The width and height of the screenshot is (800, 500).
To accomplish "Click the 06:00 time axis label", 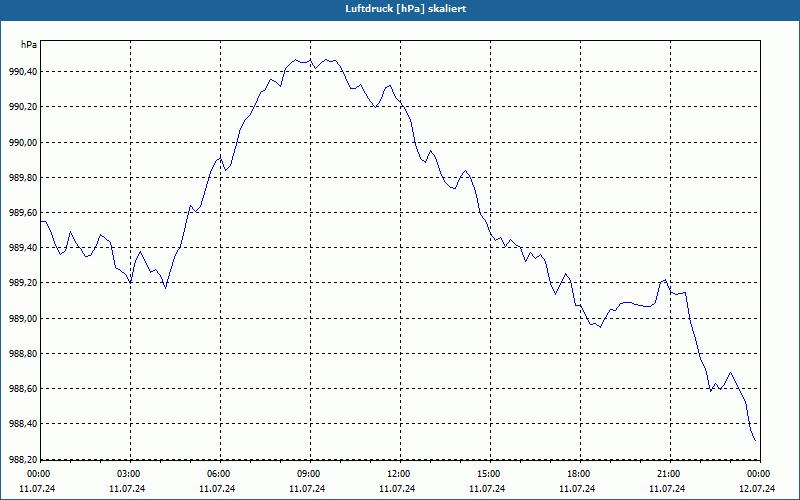I will point(220,474).
